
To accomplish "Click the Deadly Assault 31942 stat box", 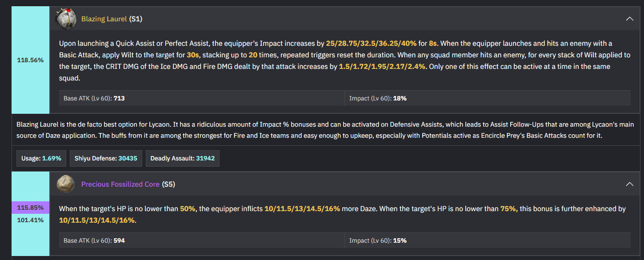I will click(x=183, y=158).
